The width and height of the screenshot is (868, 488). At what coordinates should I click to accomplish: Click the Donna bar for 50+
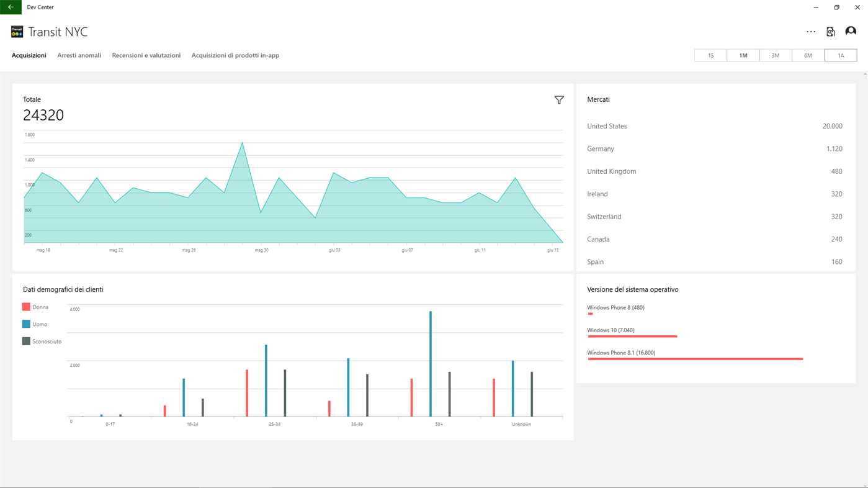coord(411,397)
